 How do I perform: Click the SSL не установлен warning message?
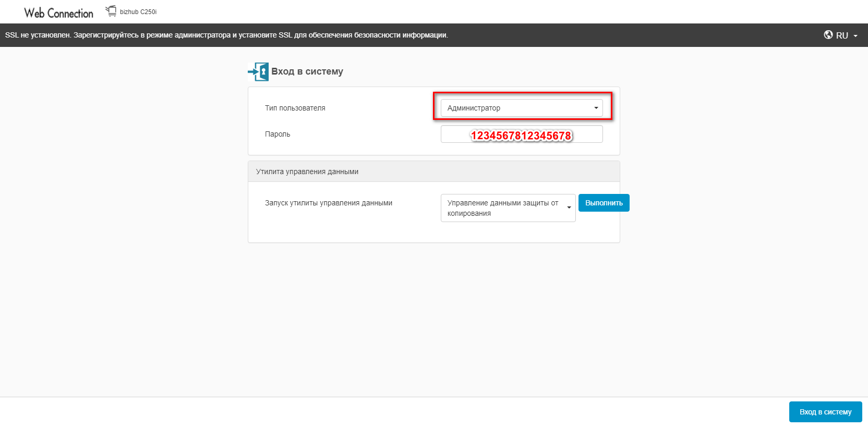(226, 35)
